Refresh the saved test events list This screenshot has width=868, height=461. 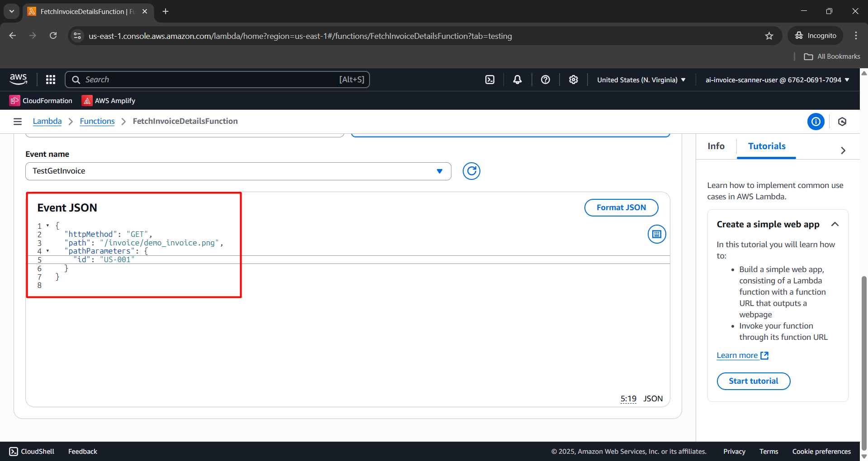471,171
